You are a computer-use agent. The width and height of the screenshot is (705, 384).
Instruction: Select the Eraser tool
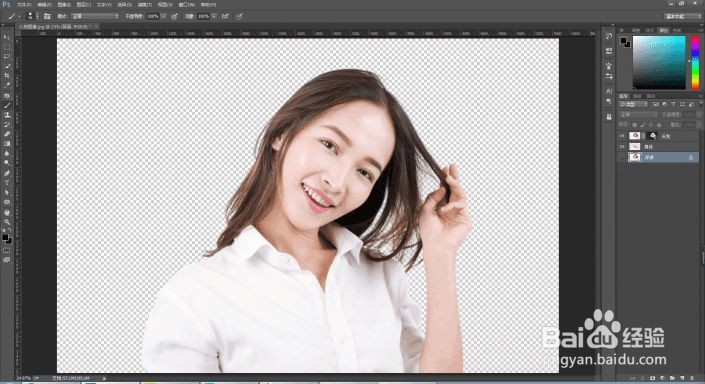click(x=7, y=134)
